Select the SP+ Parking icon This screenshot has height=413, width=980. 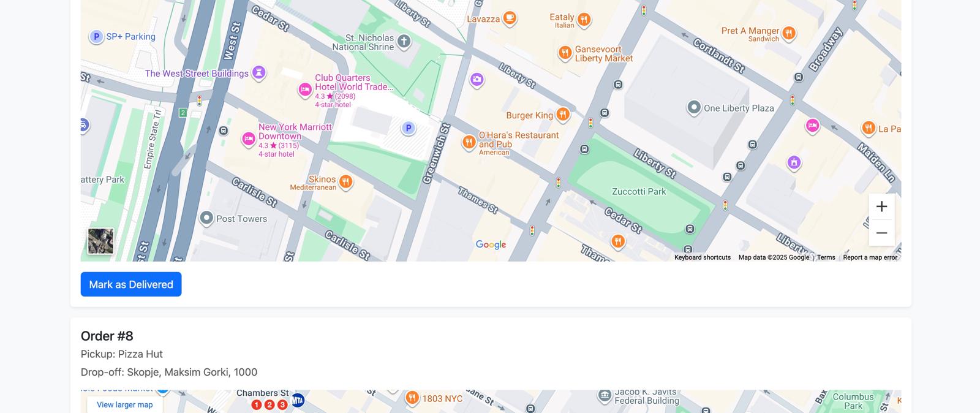coord(96,37)
